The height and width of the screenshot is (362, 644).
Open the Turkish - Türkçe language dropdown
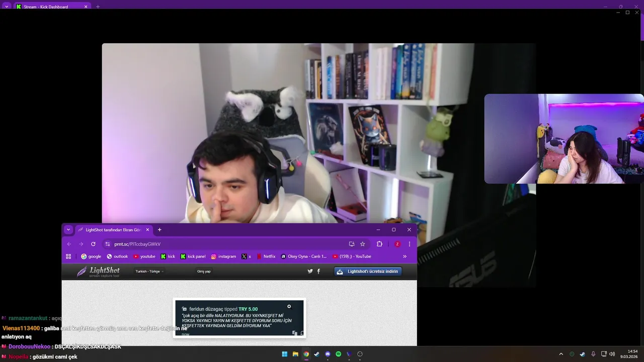[149, 271]
